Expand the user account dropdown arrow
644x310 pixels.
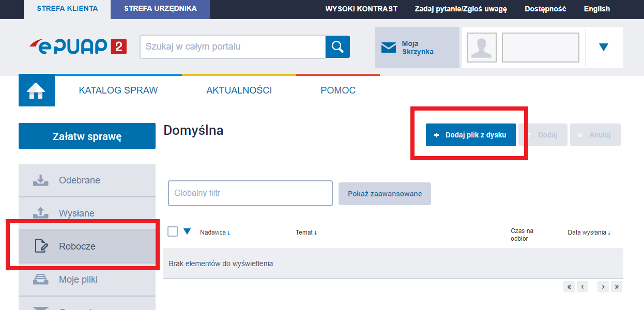coord(603,48)
